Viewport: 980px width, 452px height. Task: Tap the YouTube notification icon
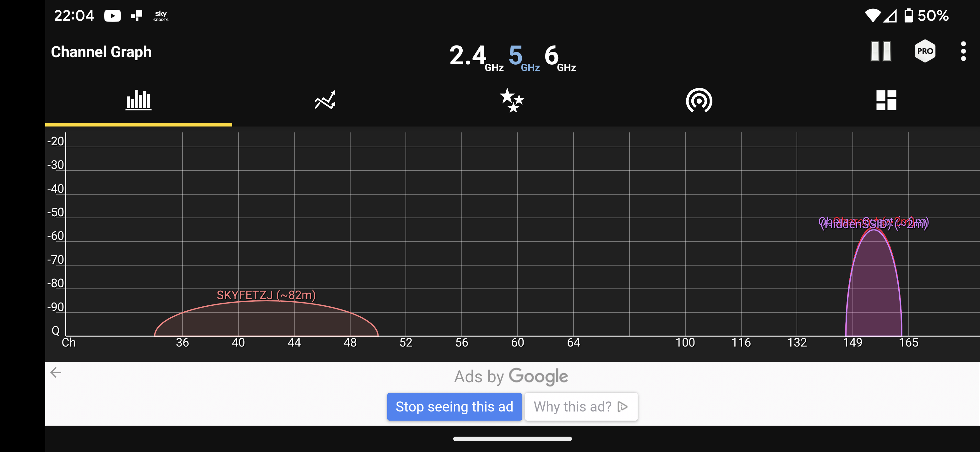coord(112,16)
